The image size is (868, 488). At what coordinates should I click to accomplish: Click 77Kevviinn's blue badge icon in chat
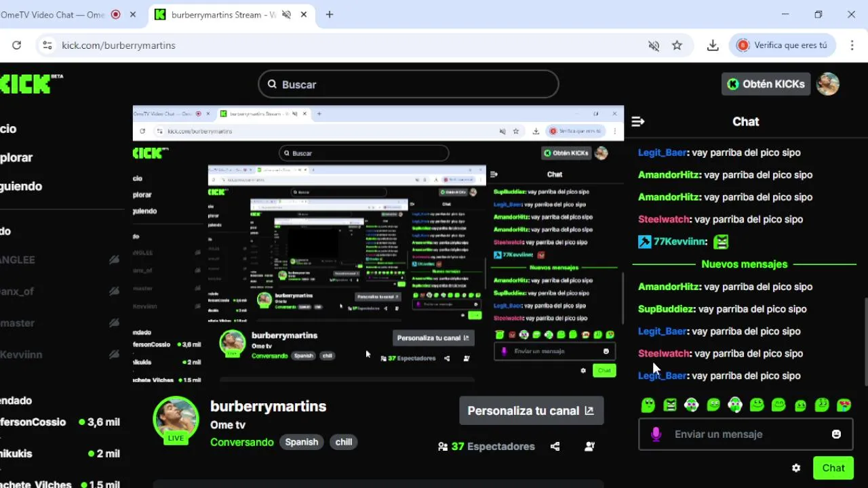(644, 241)
